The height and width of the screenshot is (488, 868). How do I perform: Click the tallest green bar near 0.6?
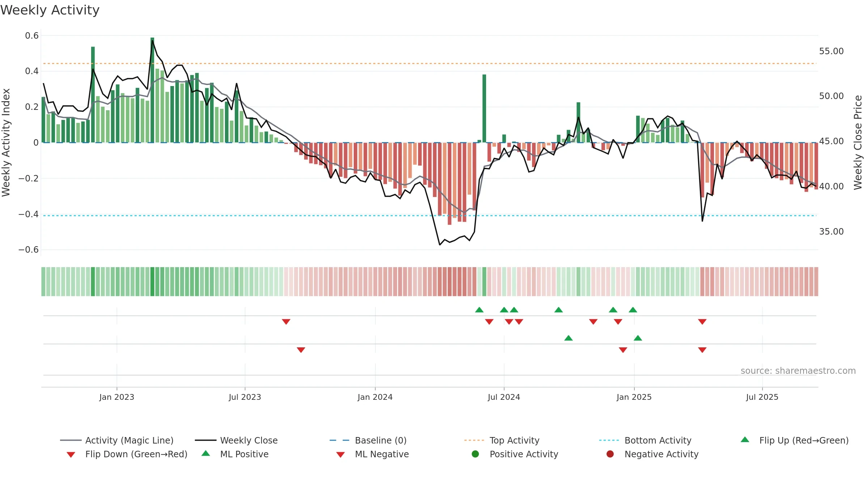click(152, 90)
